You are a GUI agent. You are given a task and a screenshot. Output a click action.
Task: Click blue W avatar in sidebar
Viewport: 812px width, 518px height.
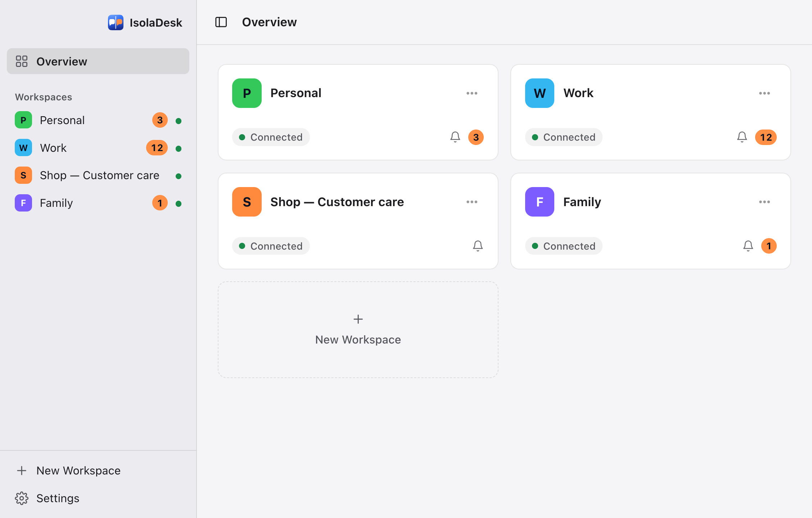(x=23, y=148)
